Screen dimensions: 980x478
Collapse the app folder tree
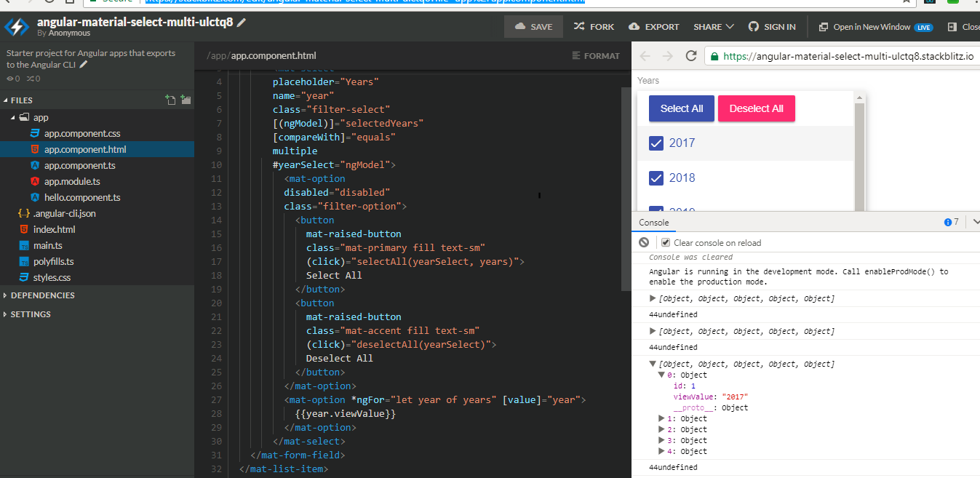[x=12, y=117]
